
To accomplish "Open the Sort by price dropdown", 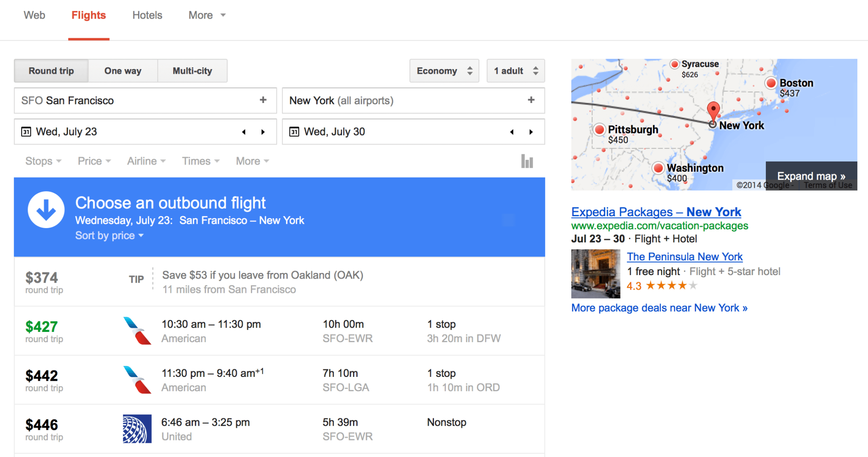I will [x=109, y=235].
